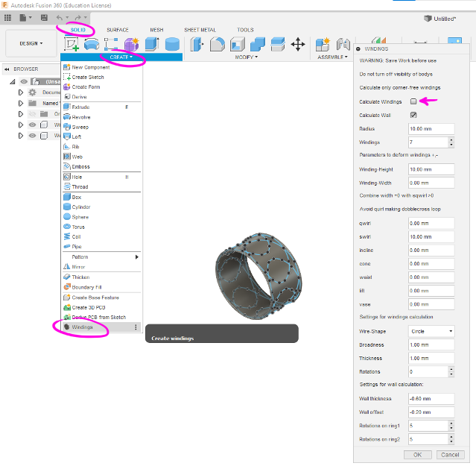
Task: Hide the second body in browser
Action: pos(32,136)
